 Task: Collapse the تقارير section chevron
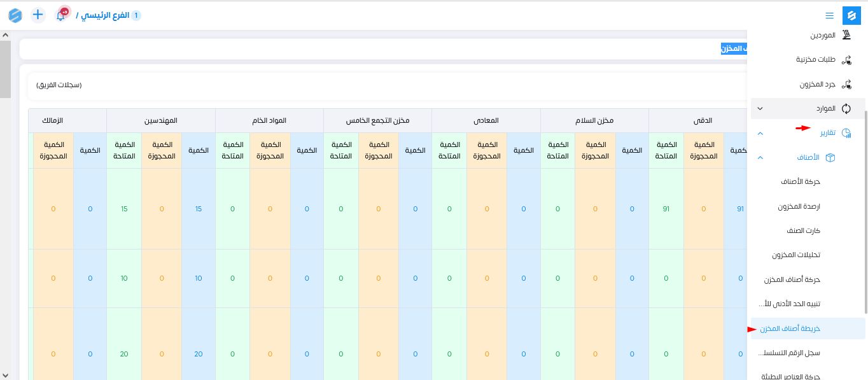point(760,133)
